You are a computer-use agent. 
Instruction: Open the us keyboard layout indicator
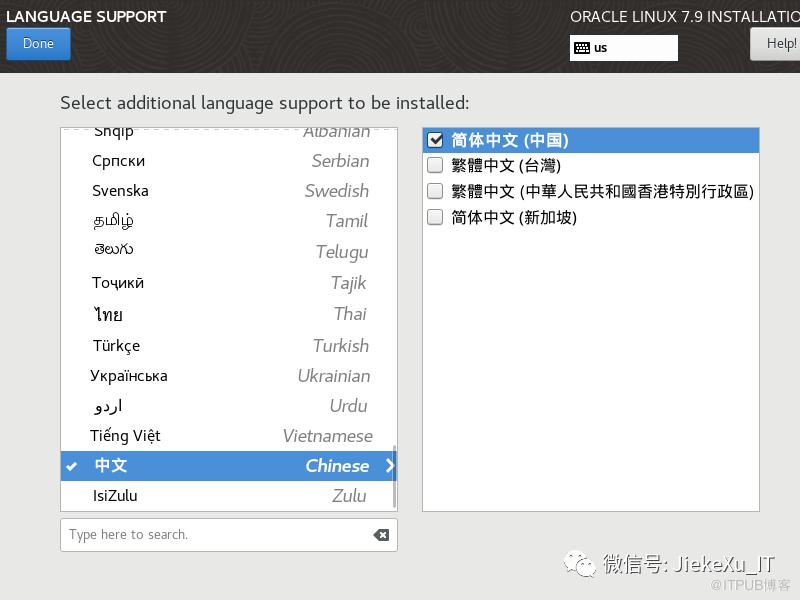pos(623,48)
